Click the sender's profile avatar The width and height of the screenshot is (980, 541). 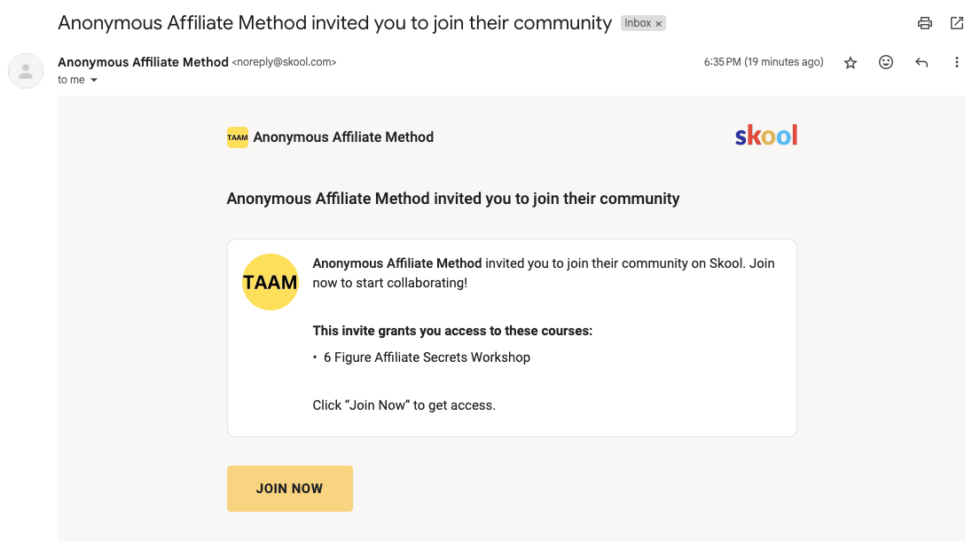(x=26, y=71)
